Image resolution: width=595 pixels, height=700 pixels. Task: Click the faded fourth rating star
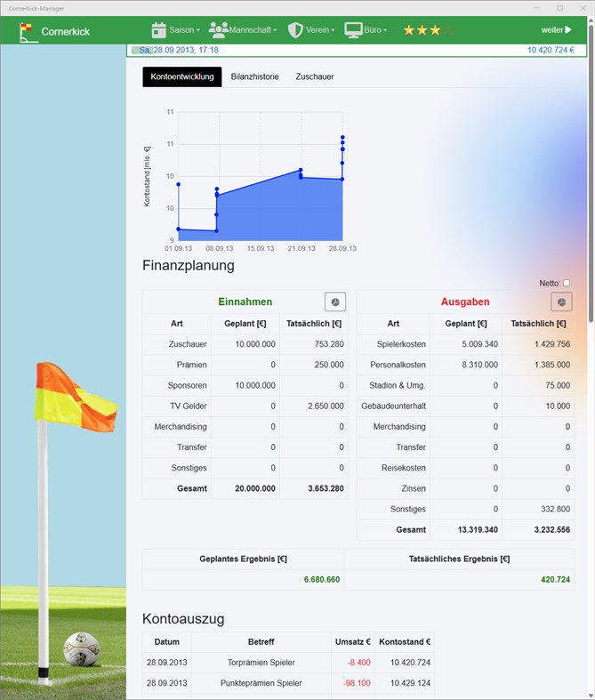[x=448, y=30]
